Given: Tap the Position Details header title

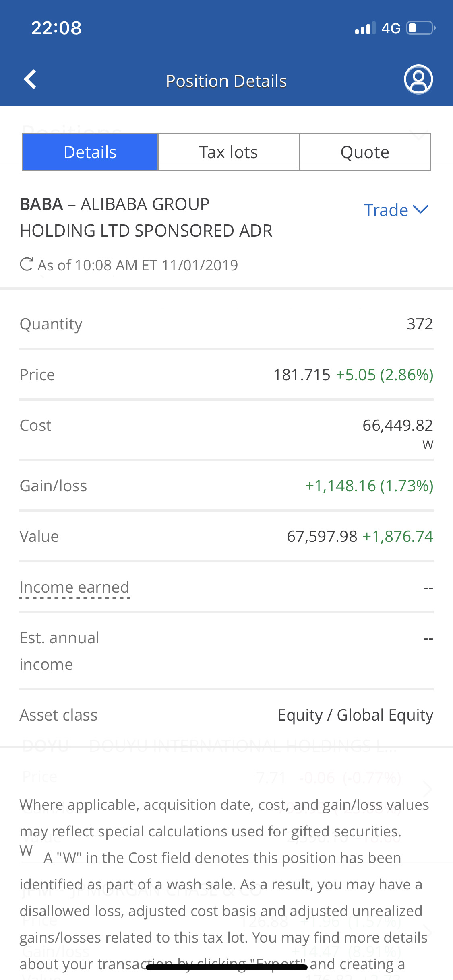Looking at the screenshot, I should pyautogui.click(x=226, y=81).
